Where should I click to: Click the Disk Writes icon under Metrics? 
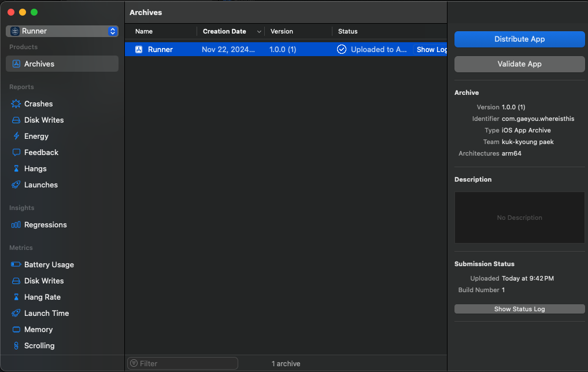(x=16, y=281)
